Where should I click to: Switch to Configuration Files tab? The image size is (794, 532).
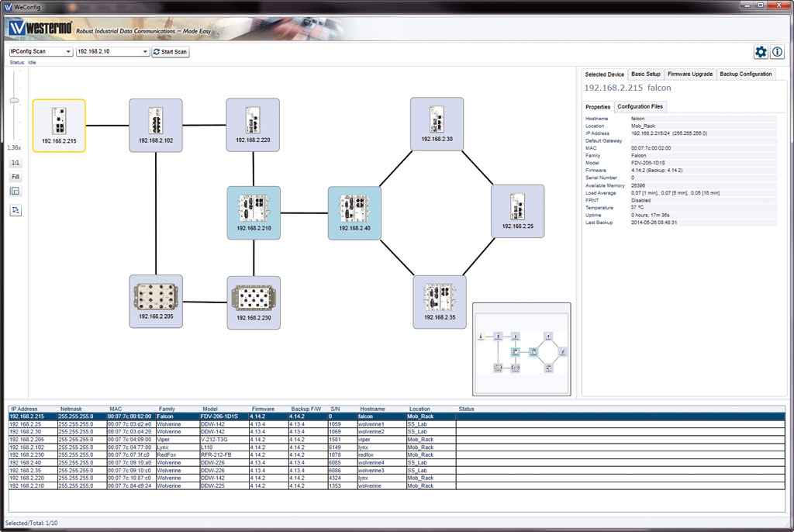click(640, 107)
